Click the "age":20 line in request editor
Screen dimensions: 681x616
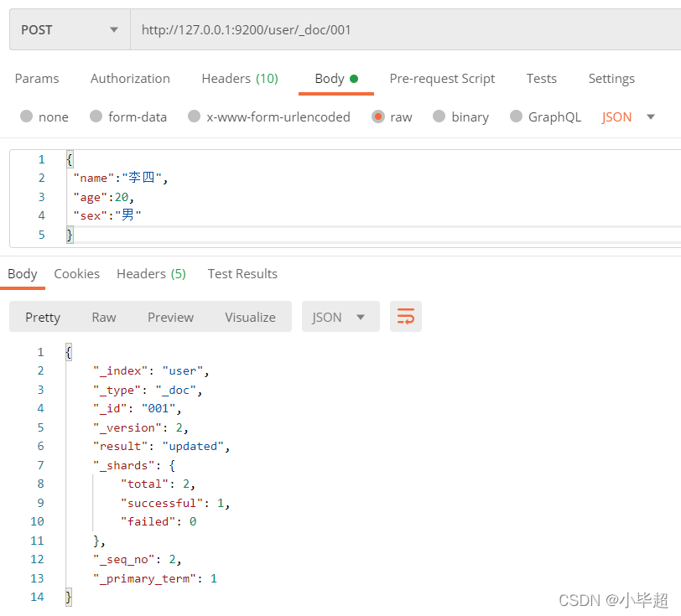pos(103,197)
